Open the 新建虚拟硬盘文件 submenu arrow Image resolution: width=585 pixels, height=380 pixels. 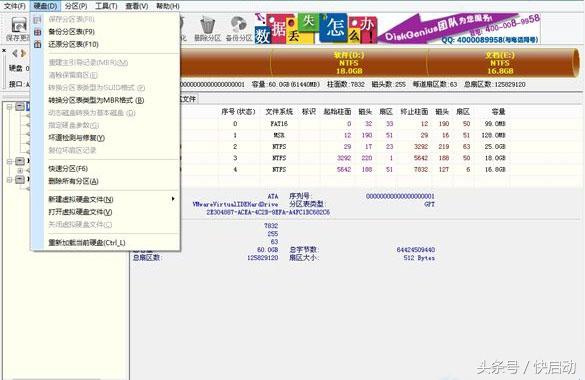173,199
